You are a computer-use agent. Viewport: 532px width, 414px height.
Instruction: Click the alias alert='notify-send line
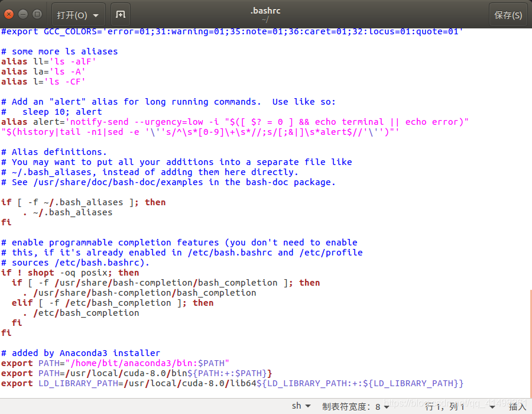tap(235, 122)
